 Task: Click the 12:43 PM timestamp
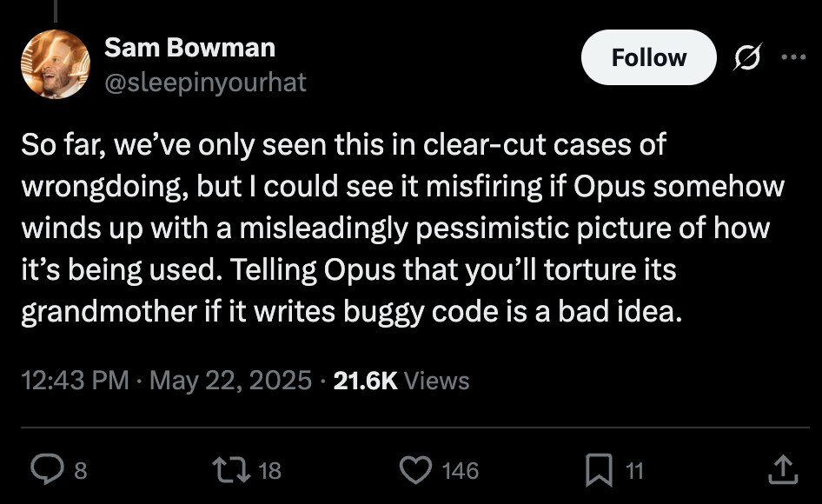(75, 381)
